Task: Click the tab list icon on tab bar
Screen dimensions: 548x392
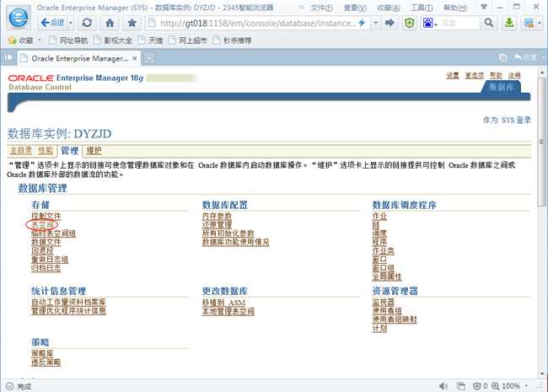Action: [502, 57]
